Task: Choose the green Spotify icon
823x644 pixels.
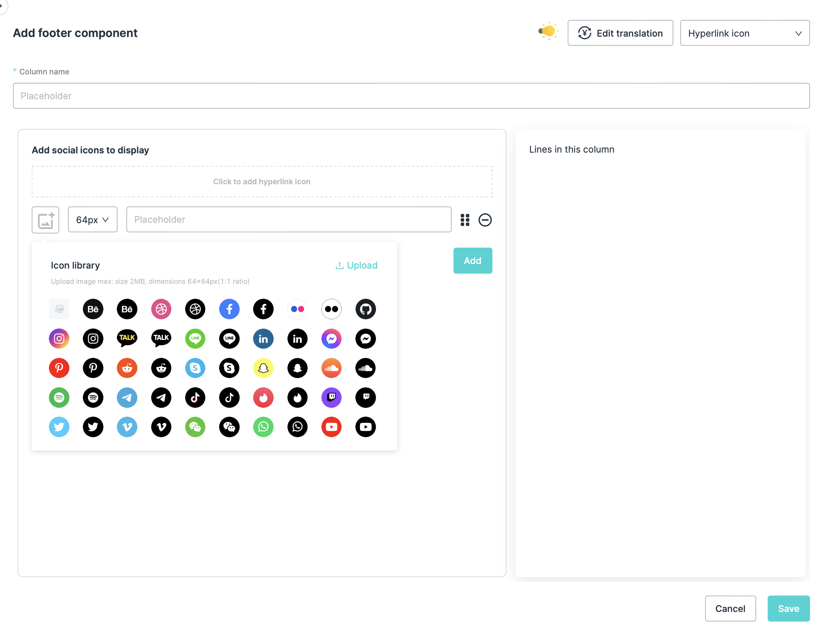Action: pyautogui.click(x=59, y=398)
